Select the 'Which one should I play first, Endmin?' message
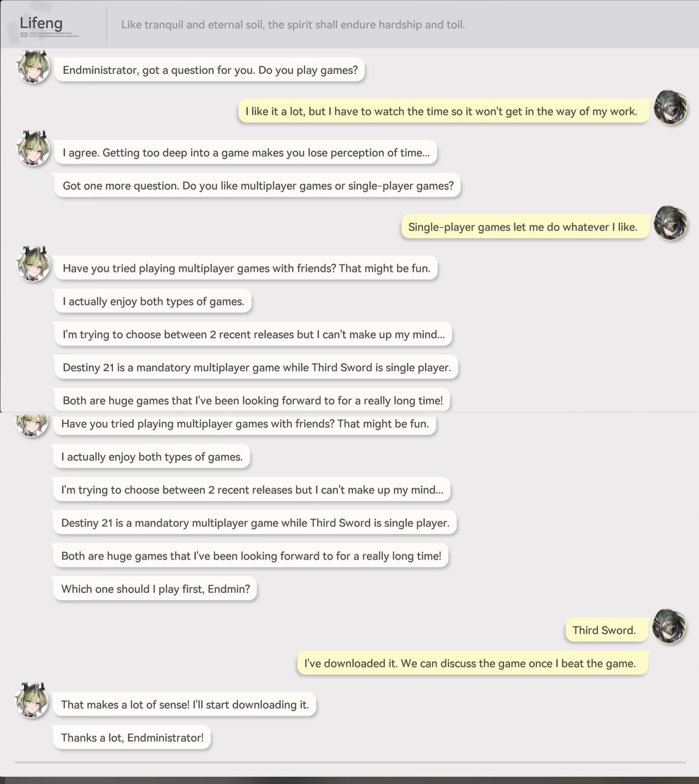Viewport: 699px width, 784px height. tap(155, 589)
